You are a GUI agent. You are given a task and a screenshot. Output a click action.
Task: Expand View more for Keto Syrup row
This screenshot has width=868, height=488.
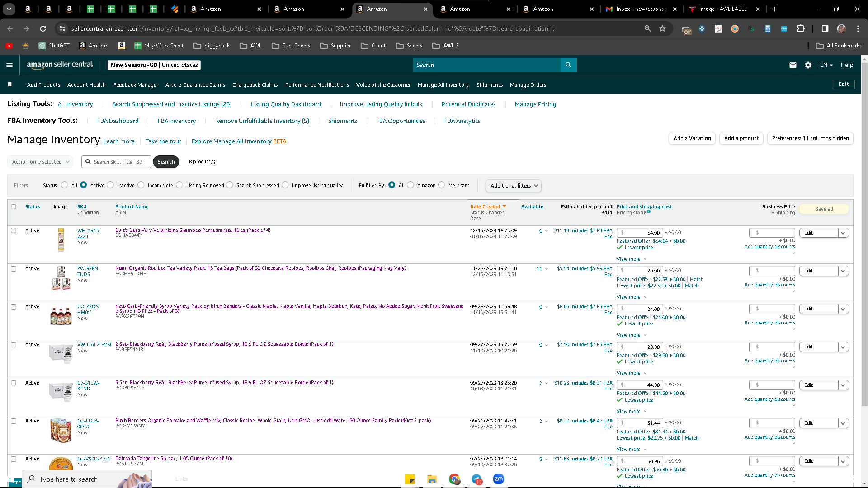pos(632,335)
